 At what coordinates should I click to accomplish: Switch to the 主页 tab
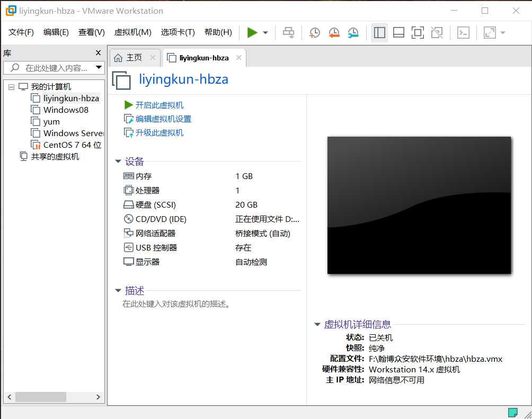(134, 58)
